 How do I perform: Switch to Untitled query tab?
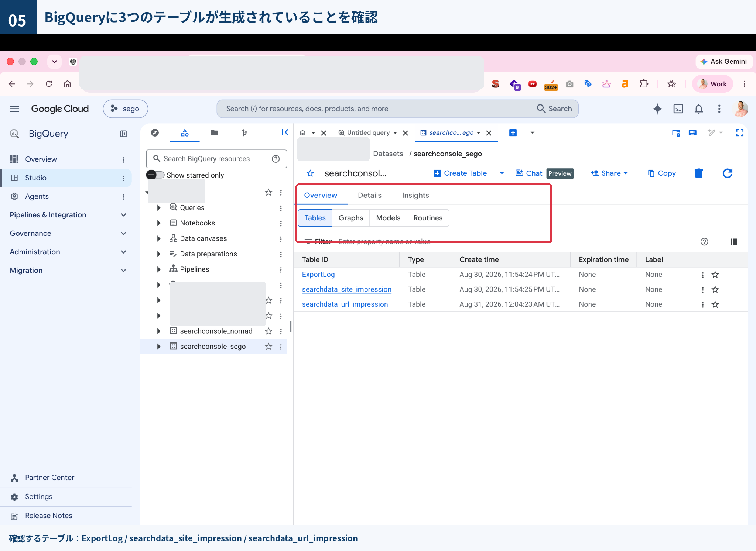(368, 132)
